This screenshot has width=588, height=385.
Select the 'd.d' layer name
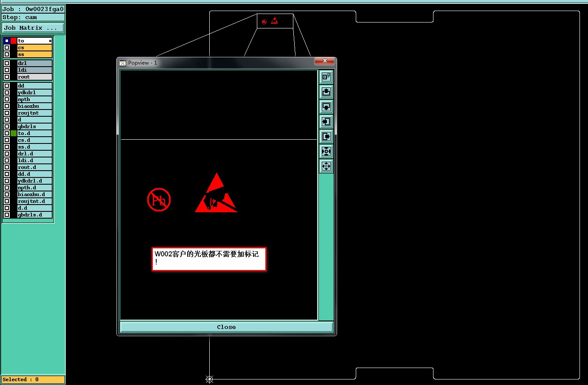tap(34, 208)
